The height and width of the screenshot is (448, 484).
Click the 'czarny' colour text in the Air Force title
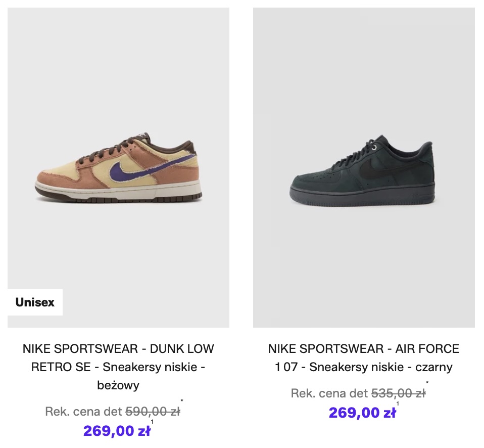[433, 367]
